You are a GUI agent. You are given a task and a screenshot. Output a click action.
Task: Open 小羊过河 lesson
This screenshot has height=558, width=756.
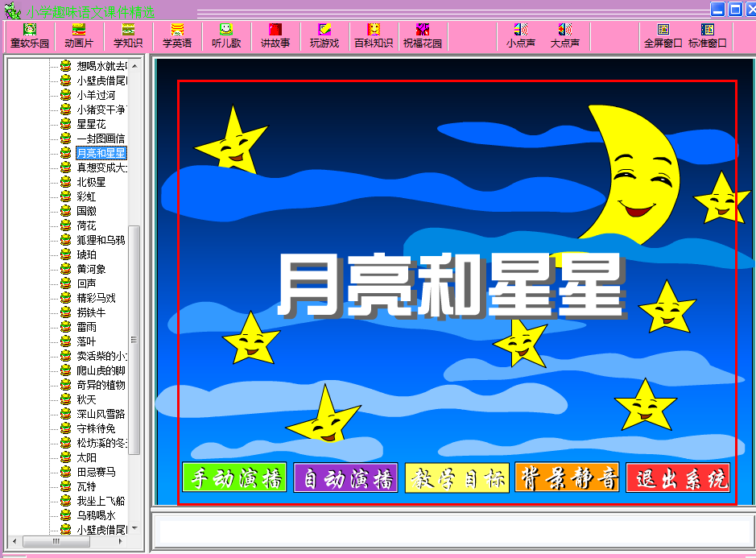tap(96, 96)
